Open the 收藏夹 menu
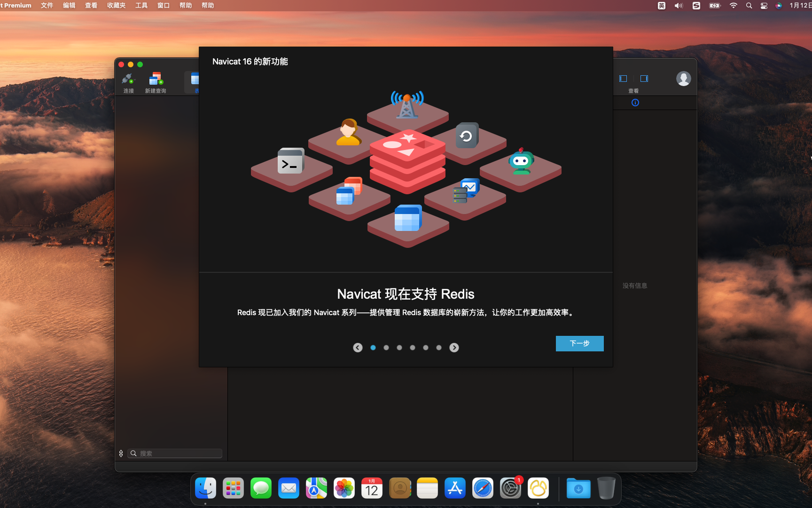Viewport: 812px width, 508px height. [117, 5]
